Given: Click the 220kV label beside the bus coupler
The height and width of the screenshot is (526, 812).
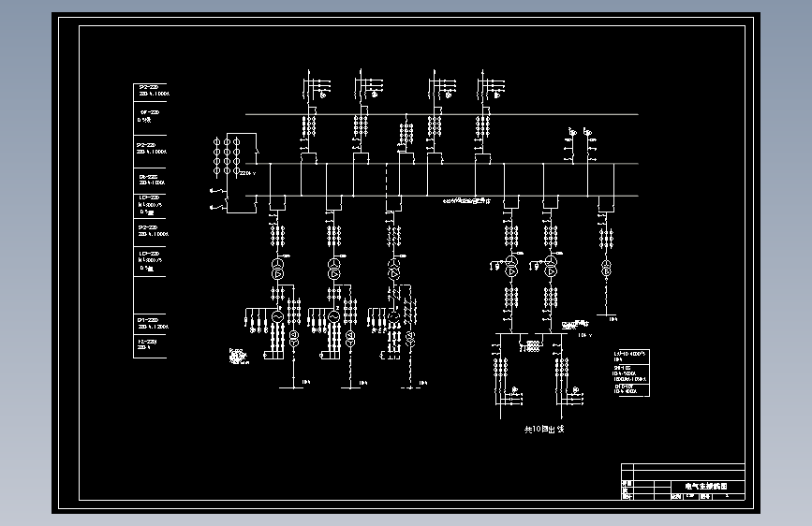Looking at the screenshot, I should (x=247, y=173).
